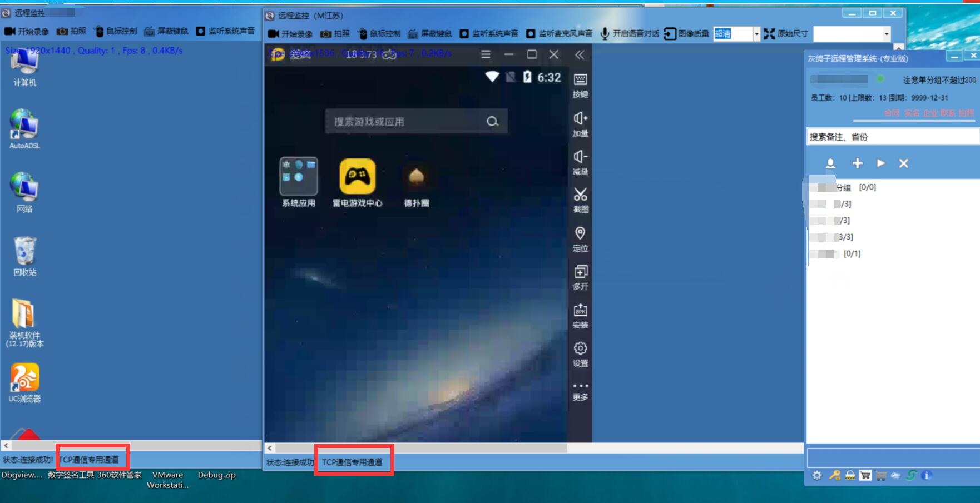Open the emulator hamburger menu
This screenshot has width=980, height=503.
point(486,54)
